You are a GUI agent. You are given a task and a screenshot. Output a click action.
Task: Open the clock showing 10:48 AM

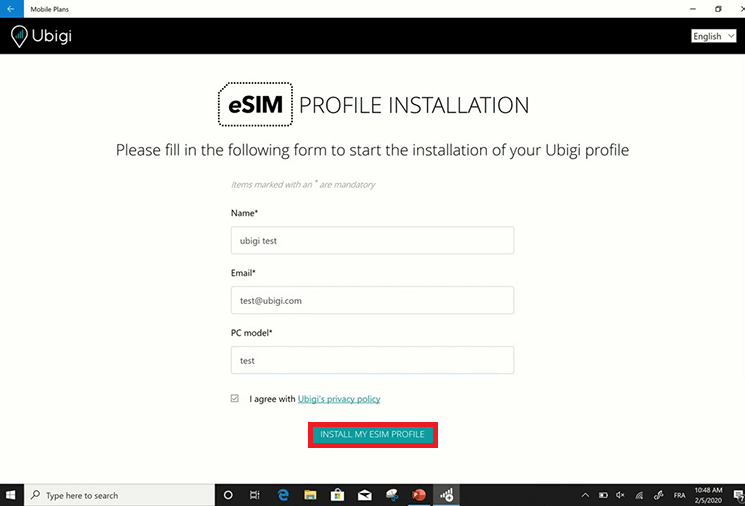pos(708,495)
